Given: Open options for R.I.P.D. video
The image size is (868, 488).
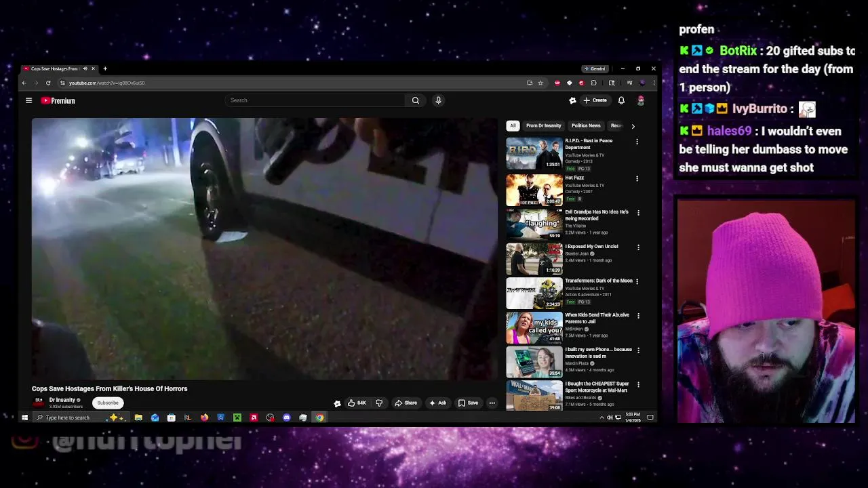Looking at the screenshot, I should pos(637,142).
